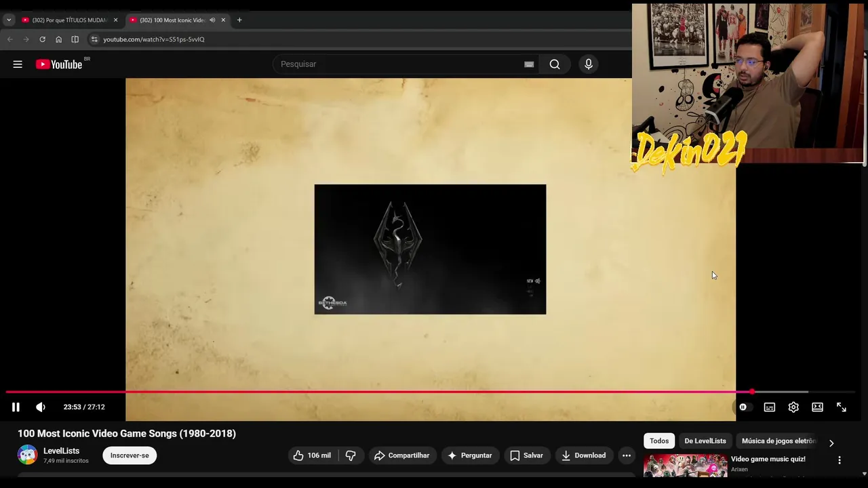This screenshot has height=488, width=868.
Task: Click 7,49 mil inscritos text
Action: pos(66,461)
